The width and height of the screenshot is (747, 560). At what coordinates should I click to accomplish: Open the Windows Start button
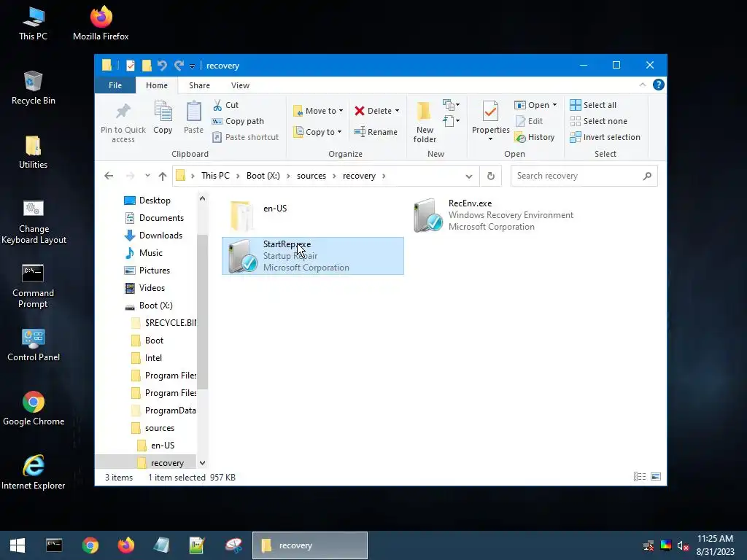[18, 545]
